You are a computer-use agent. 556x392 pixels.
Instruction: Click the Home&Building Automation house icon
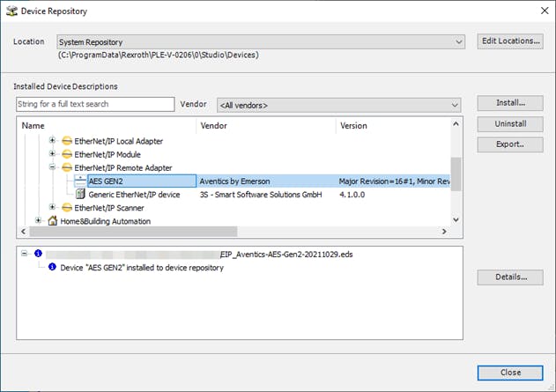coord(52,221)
